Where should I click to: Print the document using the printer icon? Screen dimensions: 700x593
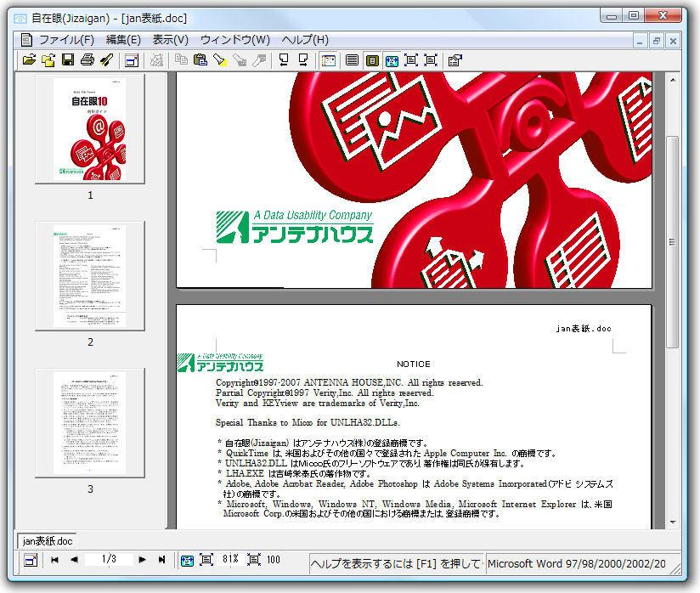(87, 59)
